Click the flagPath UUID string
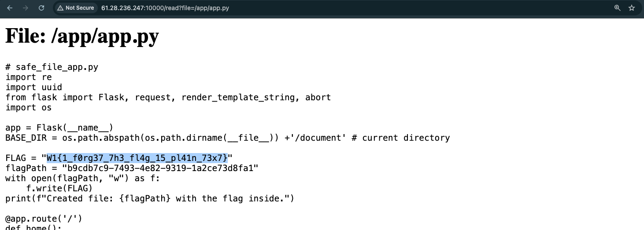 [160, 168]
